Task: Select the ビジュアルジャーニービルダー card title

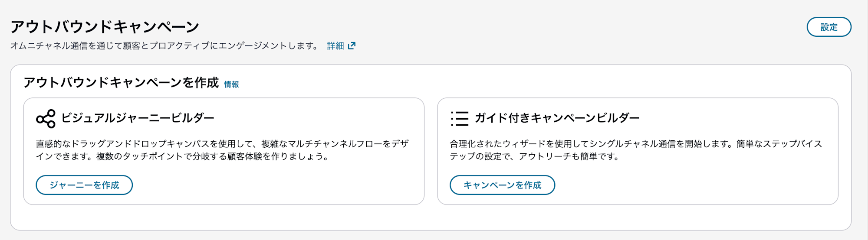Action: [x=138, y=118]
